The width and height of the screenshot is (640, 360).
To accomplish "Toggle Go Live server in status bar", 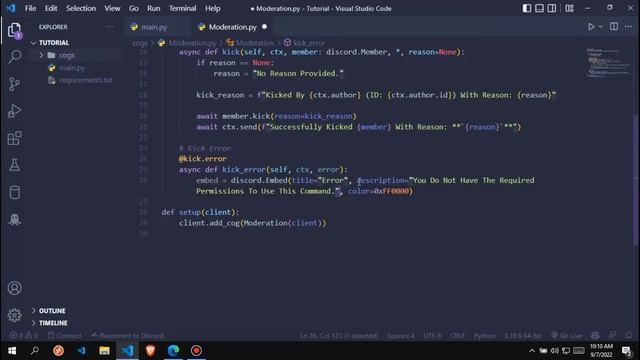I will coord(567,336).
